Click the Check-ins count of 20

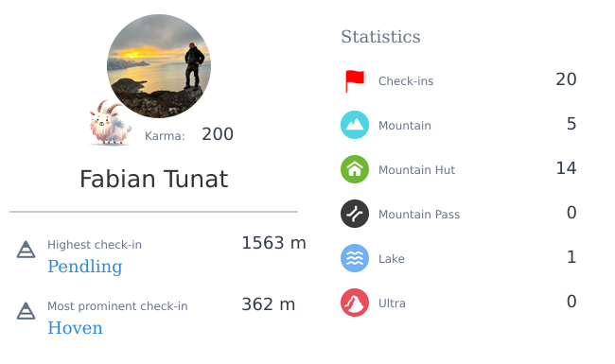pyautogui.click(x=566, y=79)
